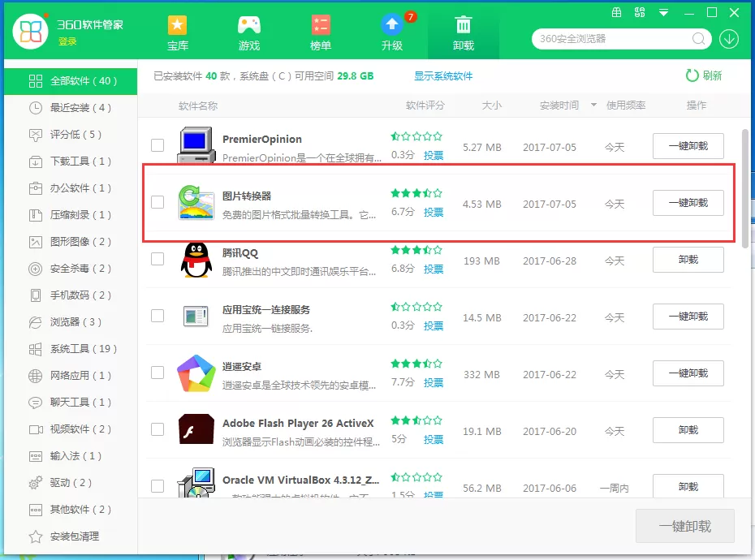
Task: Select 全部软件 (40) category
Action: click(x=71, y=81)
